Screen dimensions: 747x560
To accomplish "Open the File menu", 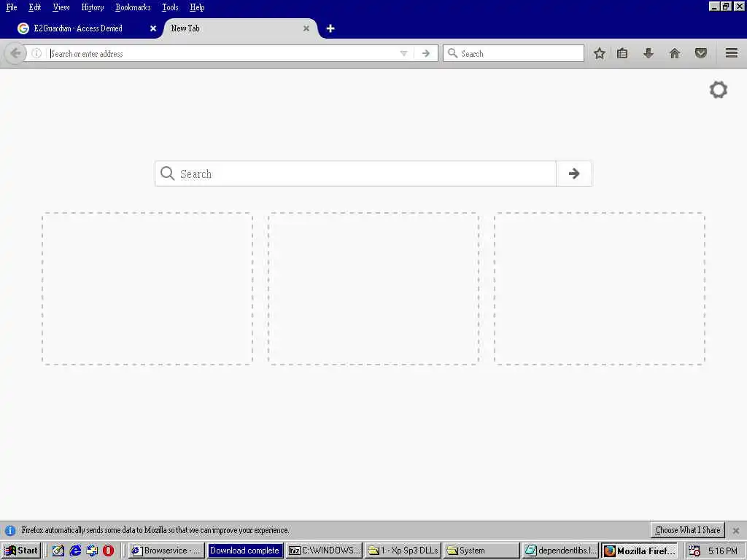I will (x=12, y=7).
